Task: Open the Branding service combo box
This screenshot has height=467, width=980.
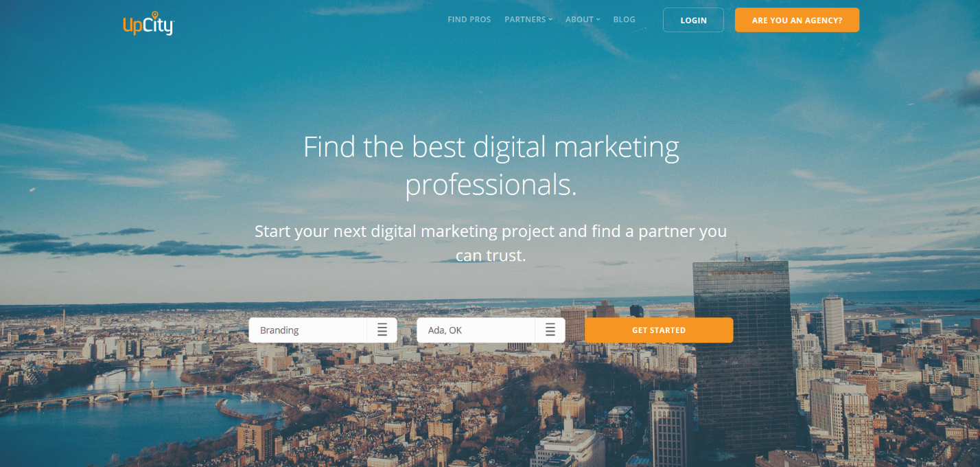Action: click(323, 330)
